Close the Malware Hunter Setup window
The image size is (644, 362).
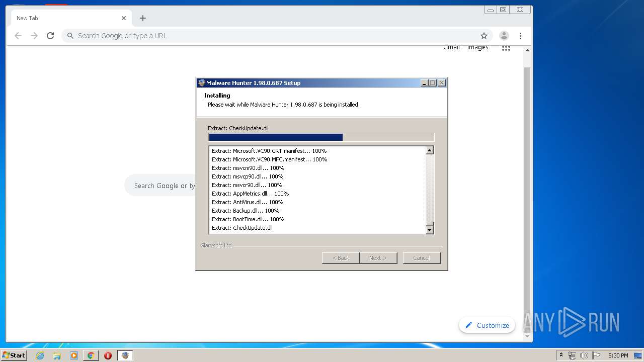[442, 83]
